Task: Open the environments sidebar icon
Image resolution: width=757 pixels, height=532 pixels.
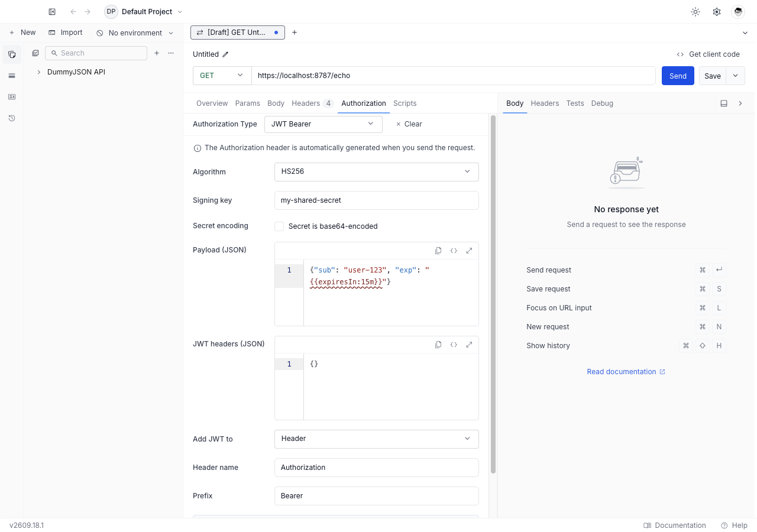Action: tap(12, 76)
